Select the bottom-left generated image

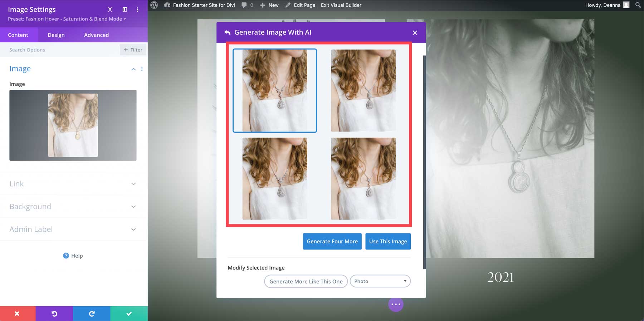click(x=274, y=178)
